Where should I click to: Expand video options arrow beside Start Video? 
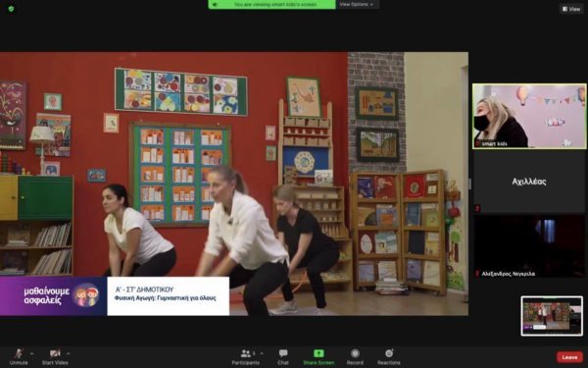pyautogui.click(x=68, y=353)
